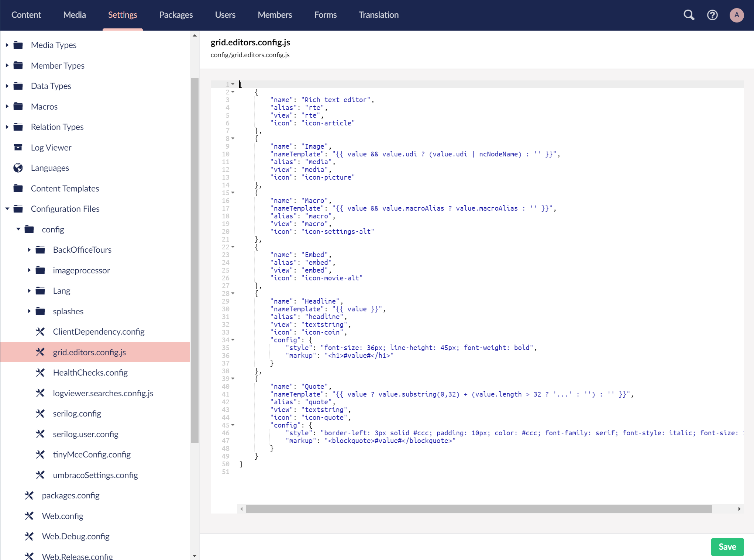The image size is (754, 560).
Task: Save the grid.editors.config.js file
Action: 727,547
